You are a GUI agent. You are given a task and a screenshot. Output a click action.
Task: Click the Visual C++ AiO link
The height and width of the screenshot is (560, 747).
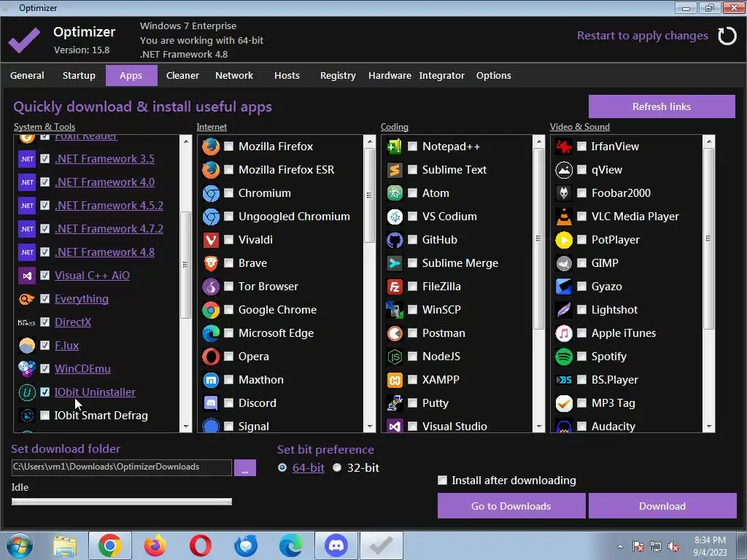(92, 275)
